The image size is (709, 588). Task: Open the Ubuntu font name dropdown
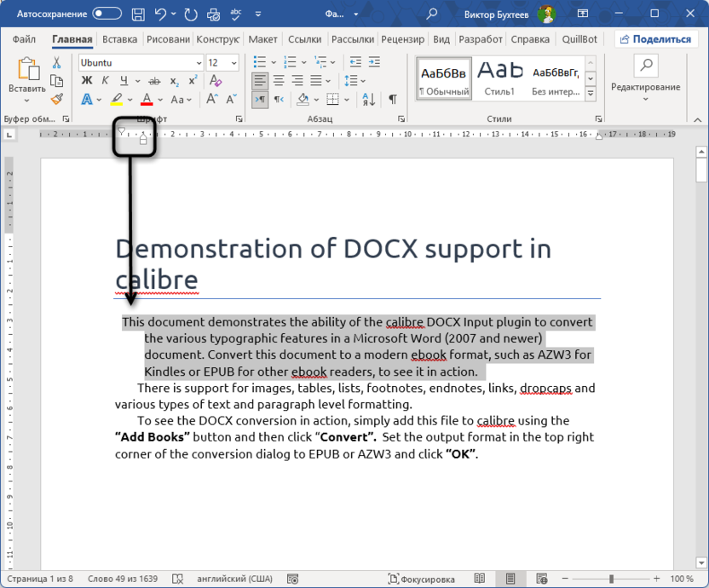click(199, 62)
